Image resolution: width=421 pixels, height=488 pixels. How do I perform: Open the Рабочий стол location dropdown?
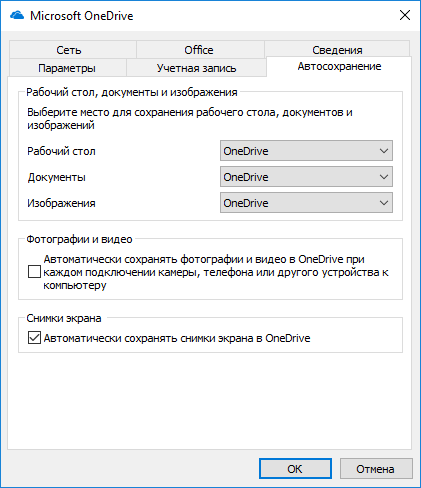[306, 151]
